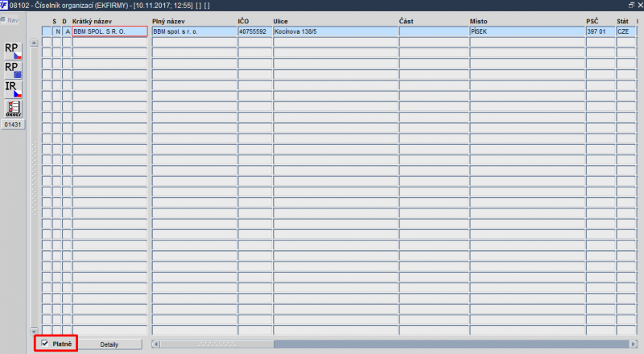644x354 pixels.
Task: Select the Ulice cell Kocínova 138/5
Action: point(335,31)
